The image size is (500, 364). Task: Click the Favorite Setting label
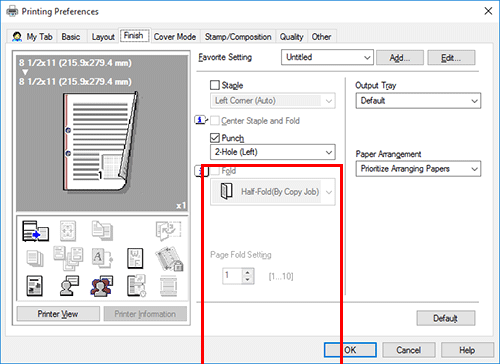point(225,57)
